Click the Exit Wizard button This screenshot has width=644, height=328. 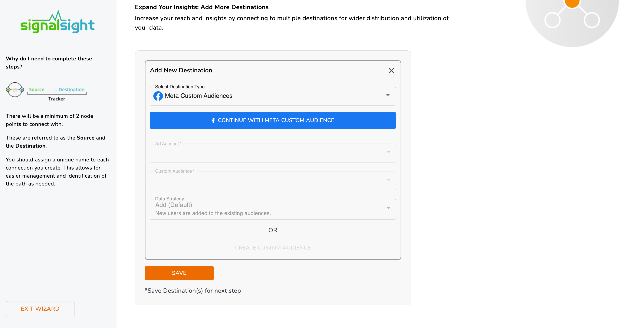pos(40,309)
